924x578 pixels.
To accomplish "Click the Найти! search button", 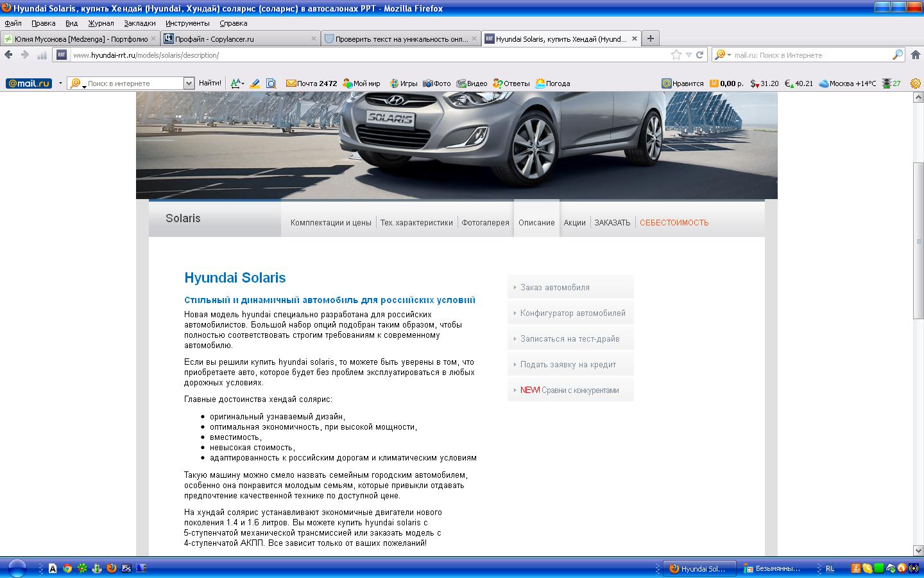I will [210, 83].
